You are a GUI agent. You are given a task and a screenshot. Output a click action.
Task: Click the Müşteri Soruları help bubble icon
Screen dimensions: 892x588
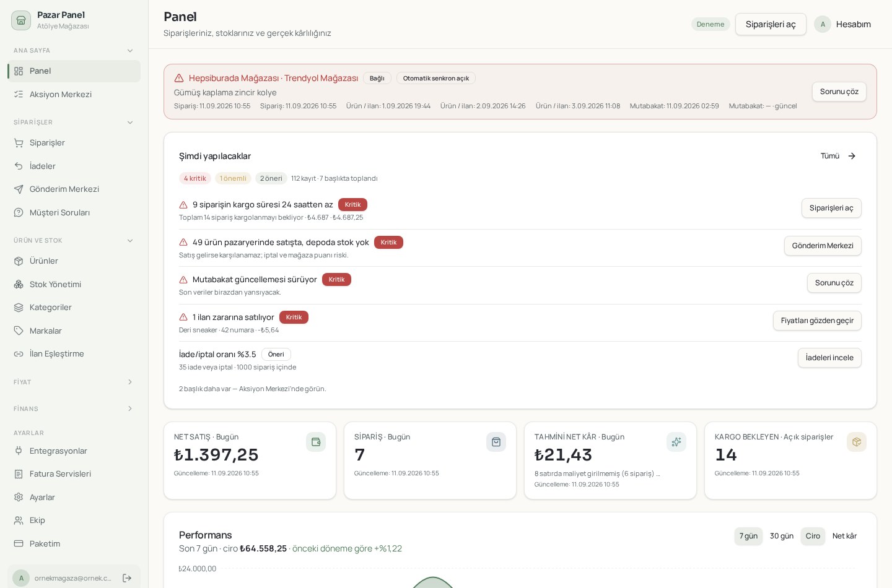19,212
